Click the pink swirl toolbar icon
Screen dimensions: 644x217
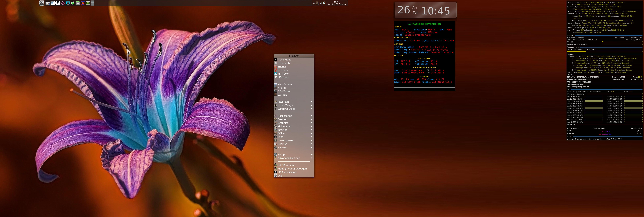(x=63, y=3)
